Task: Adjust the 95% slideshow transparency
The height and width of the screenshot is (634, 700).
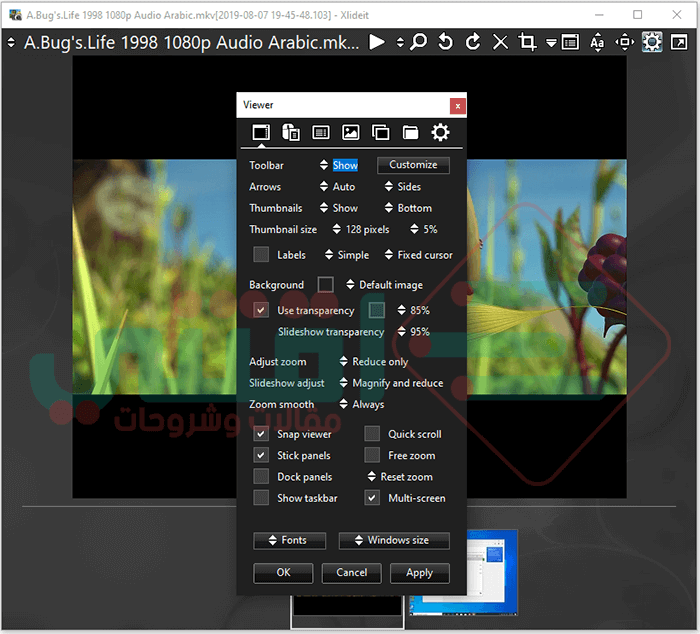Action: (414, 332)
